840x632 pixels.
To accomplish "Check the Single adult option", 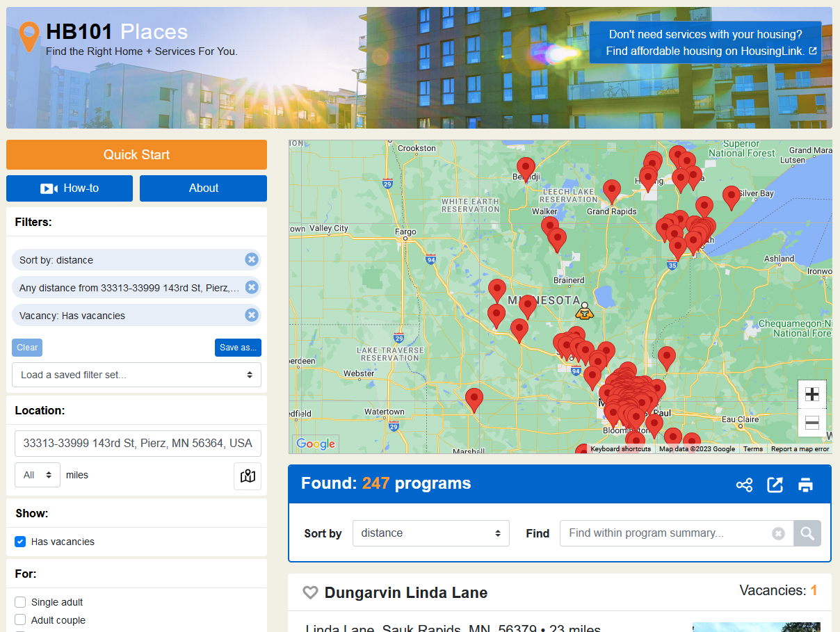I will coord(20,602).
